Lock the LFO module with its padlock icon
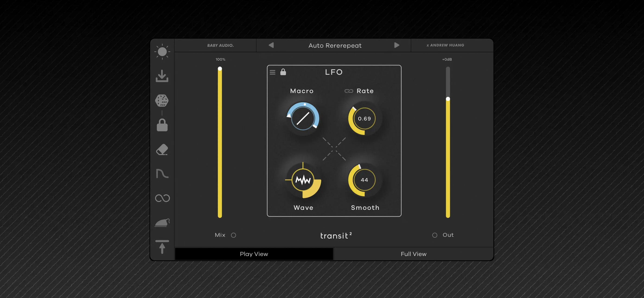The image size is (644, 298). point(283,72)
